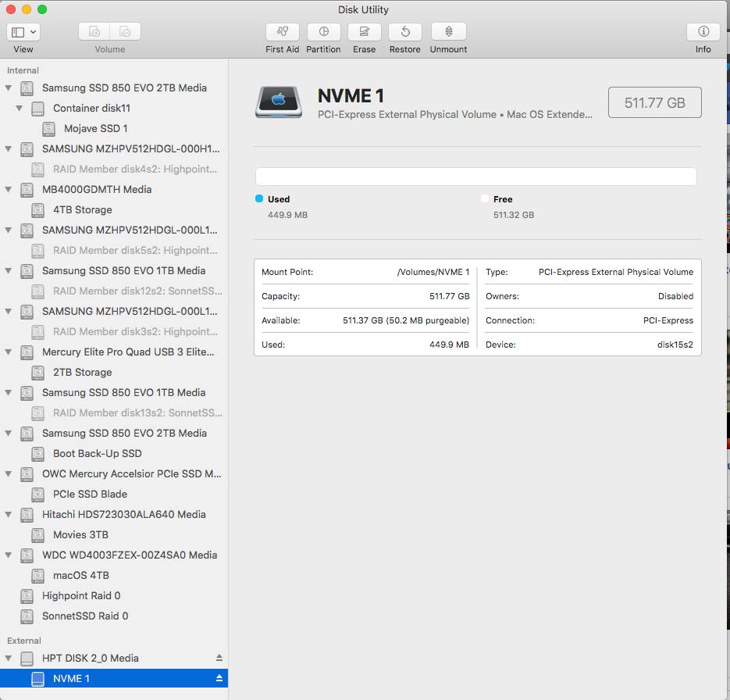Click the Movies 3TB disk icon
The image size is (730, 700).
point(37,535)
